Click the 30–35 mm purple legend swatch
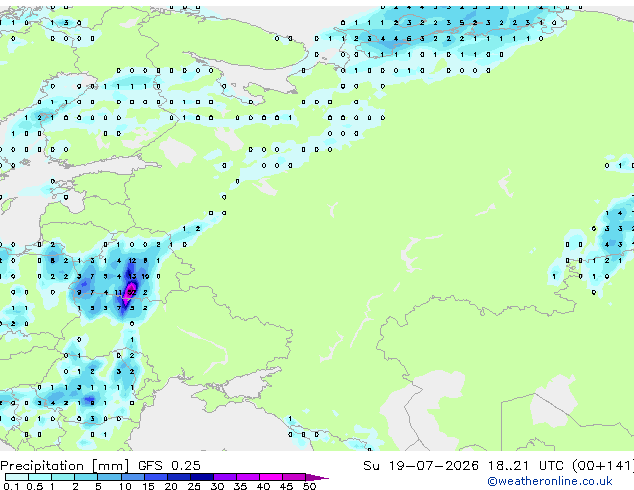This screenshot has width=634, height=490. tap(224, 477)
